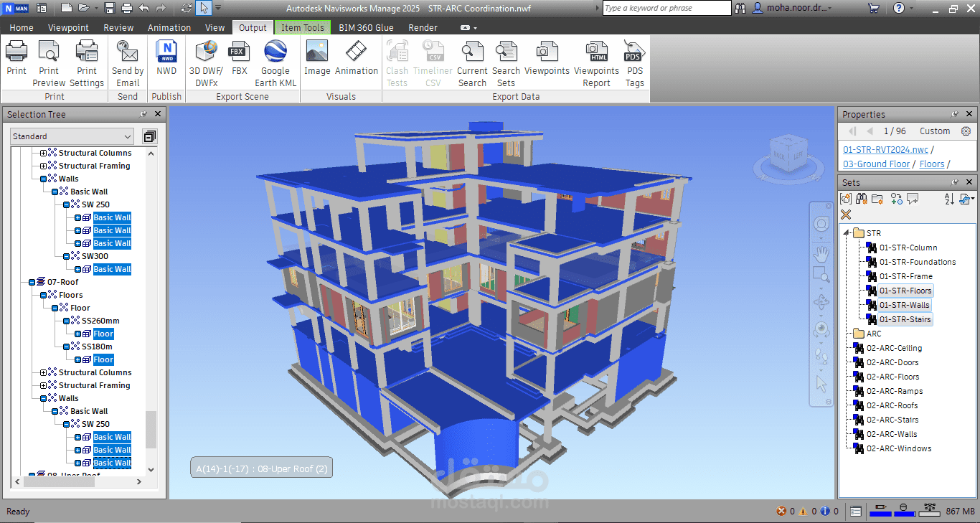Image resolution: width=980 pixels, height=523 pixels.
Task: Open Print Preview
Action: pos(49,63)
